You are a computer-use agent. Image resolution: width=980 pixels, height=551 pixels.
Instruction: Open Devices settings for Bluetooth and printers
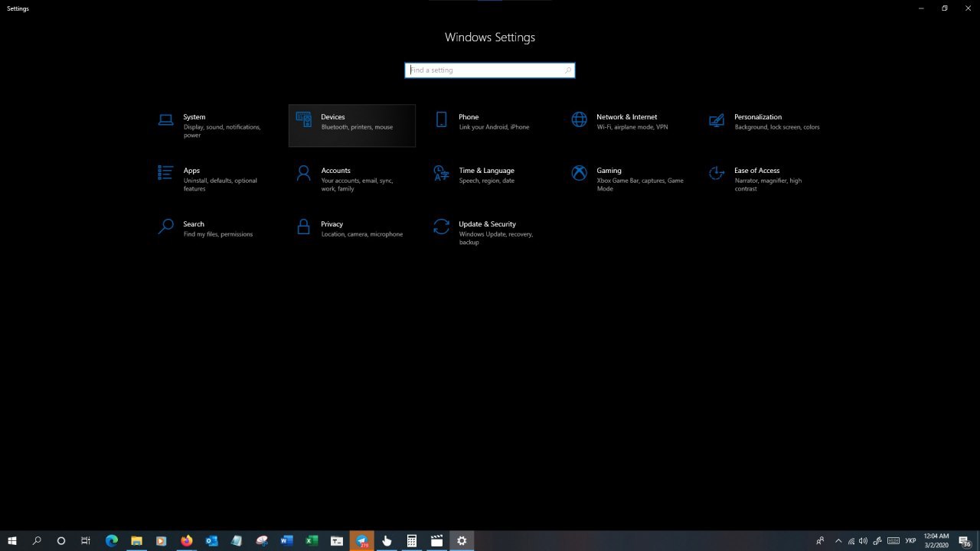point(352,126)
